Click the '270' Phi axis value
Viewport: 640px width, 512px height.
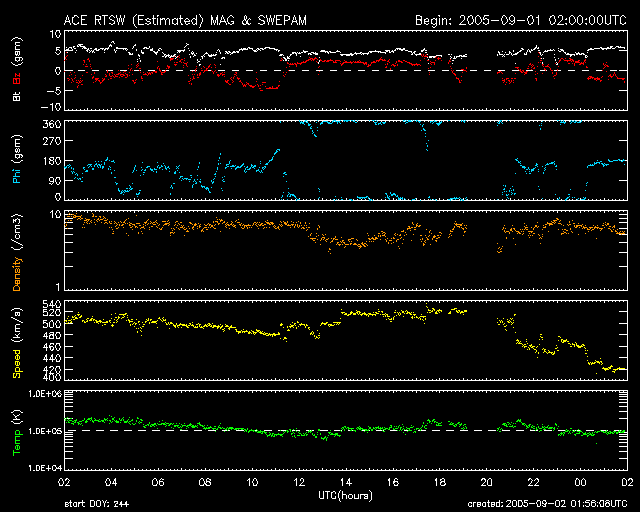pos(52,141)
